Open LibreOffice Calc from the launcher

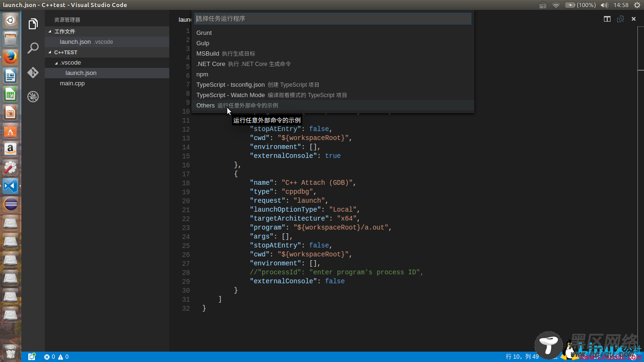(10, 94)
